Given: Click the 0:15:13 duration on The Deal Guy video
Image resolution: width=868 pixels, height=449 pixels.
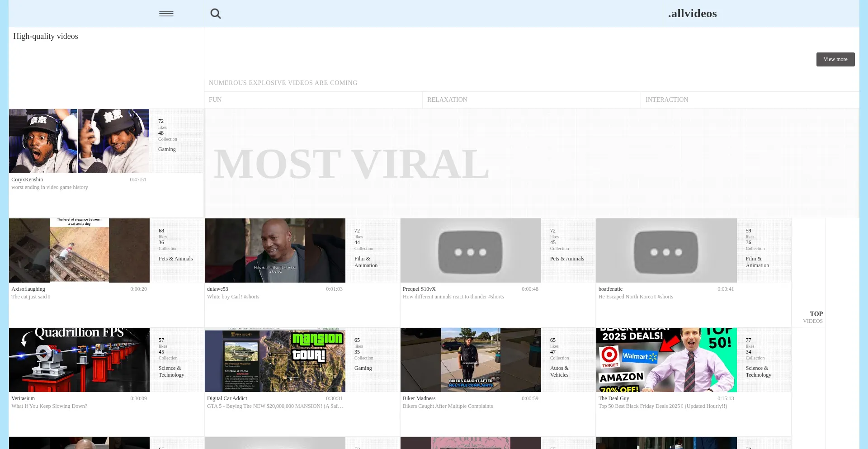Looking at the screenshot, I should tap(726, 398).
